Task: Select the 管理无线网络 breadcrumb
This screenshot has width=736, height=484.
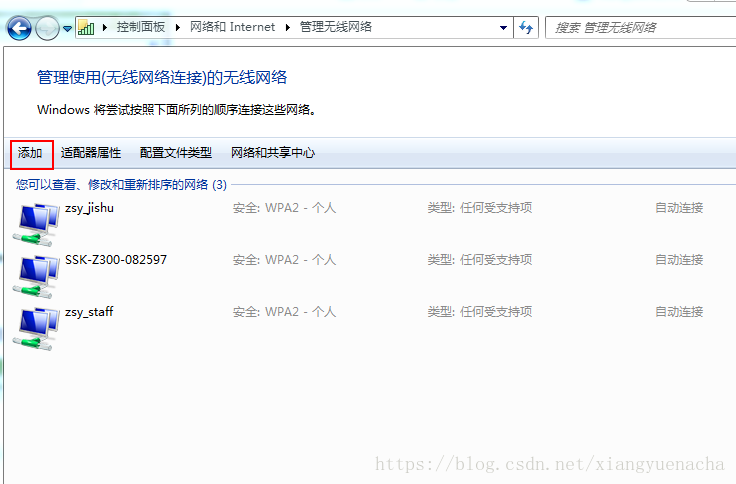Action: point(336,27)
